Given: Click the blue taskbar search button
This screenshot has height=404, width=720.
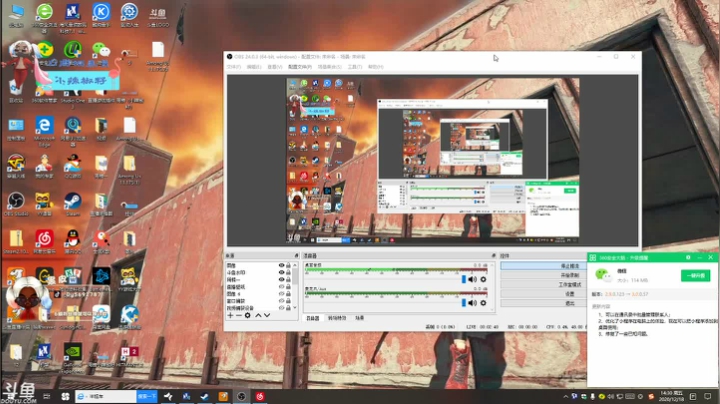Looking at the screenshot, I should click(147, 396).
